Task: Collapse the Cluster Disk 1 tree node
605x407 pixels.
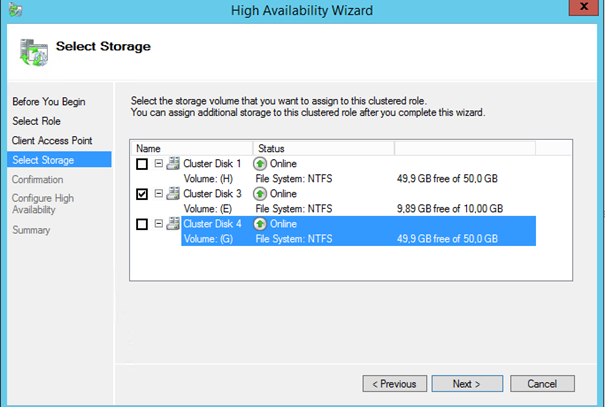Action: [x=158, y=164]
